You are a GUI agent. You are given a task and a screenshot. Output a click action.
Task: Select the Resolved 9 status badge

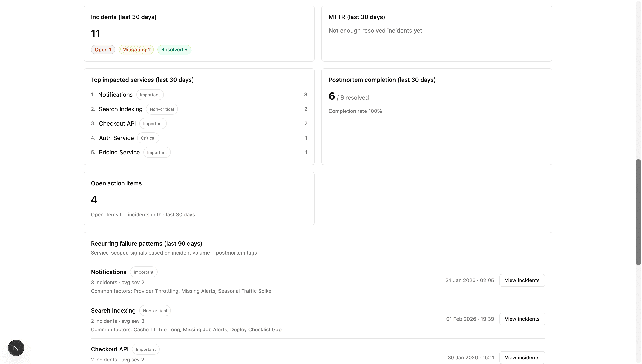point(174,49)
